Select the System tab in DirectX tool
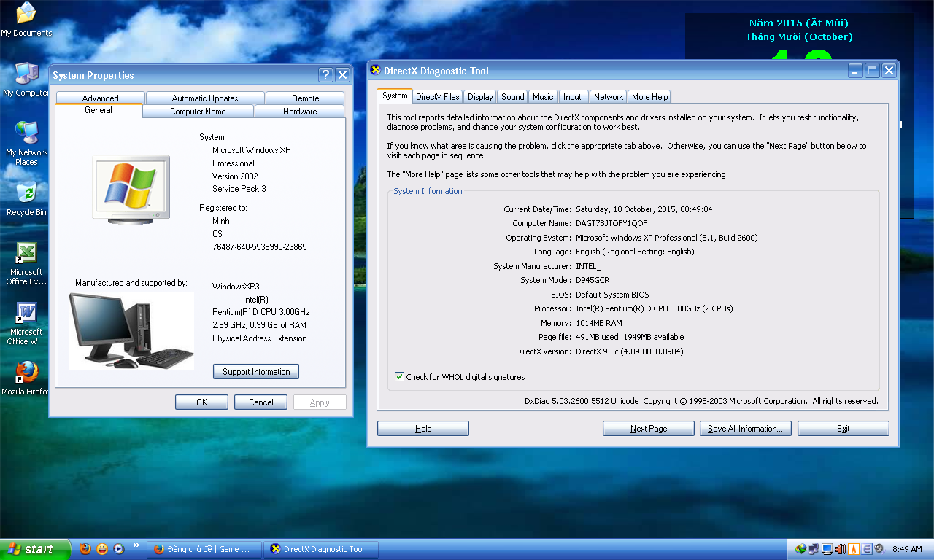 395,96
